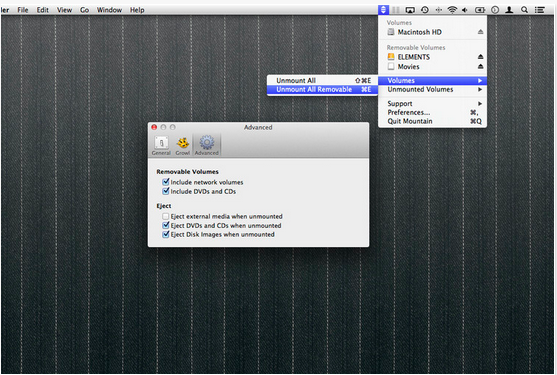Viewport: 557px width, 375px height.
Task: Select the Macintosh HD entry text
Action: pos(420,32)
